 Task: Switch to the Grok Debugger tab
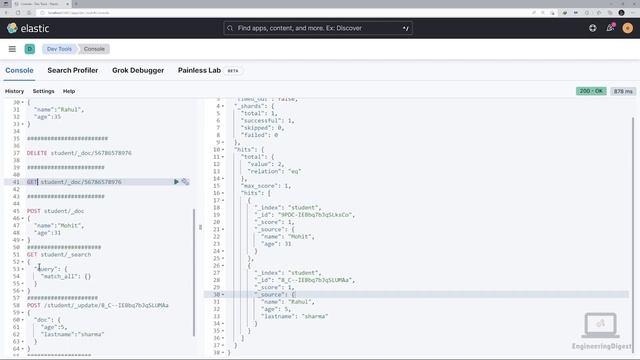[138, 70]
